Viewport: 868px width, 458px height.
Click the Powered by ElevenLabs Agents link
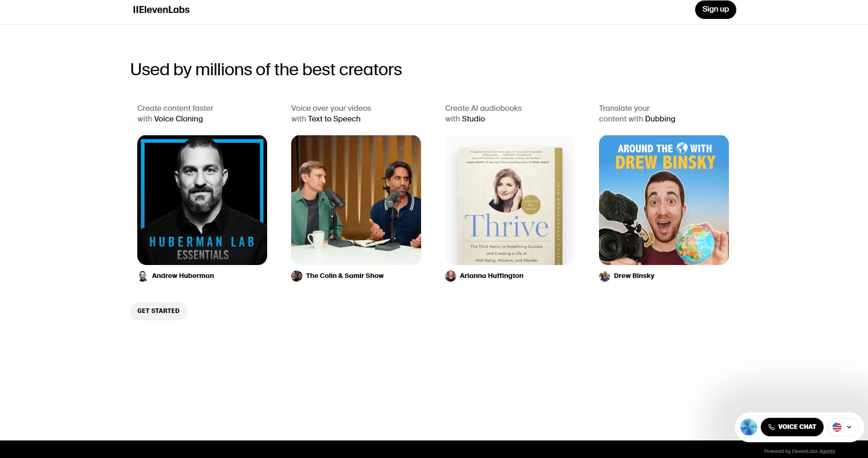[799, 451]
